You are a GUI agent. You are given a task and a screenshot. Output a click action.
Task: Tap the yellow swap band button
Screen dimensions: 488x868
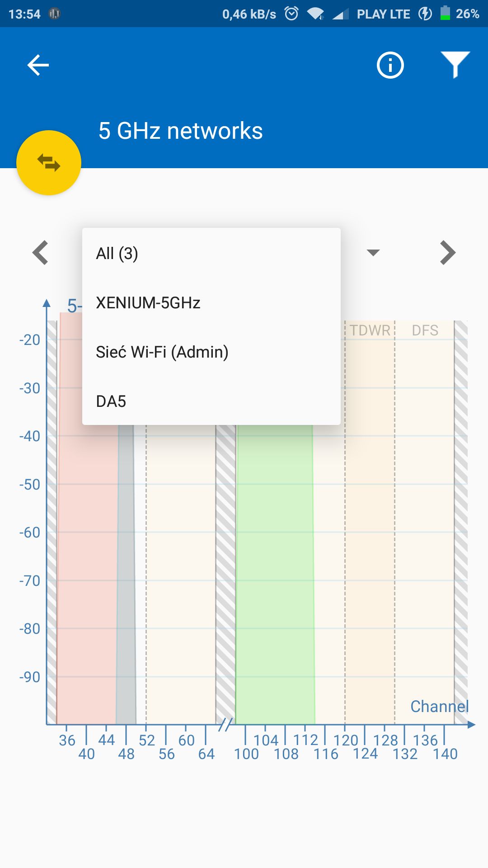tap(49, 163)
